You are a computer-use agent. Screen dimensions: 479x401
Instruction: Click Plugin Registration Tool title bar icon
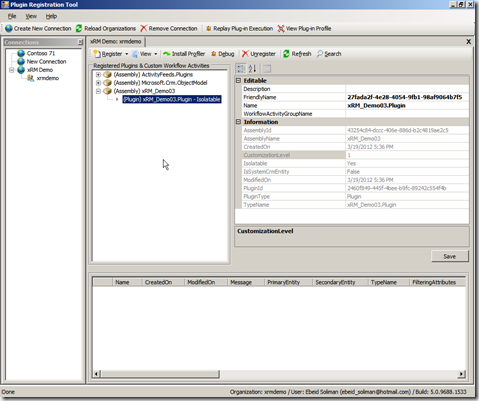5,5
